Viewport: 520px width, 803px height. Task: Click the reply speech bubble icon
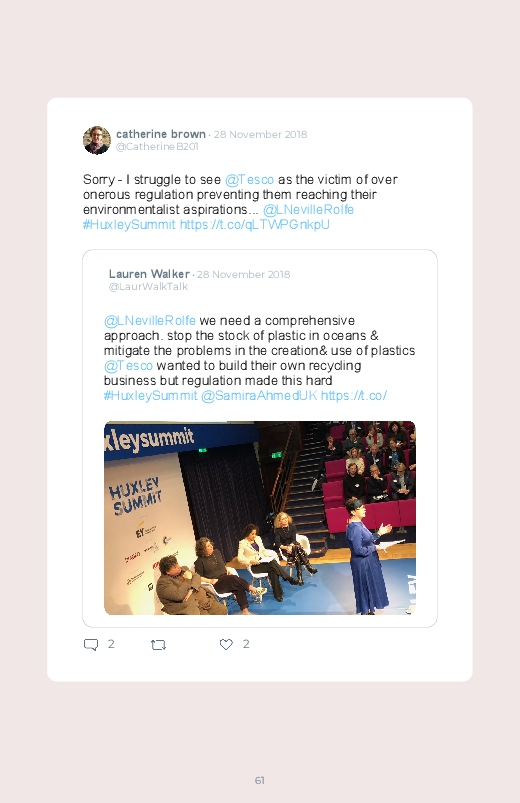(91, 644)
